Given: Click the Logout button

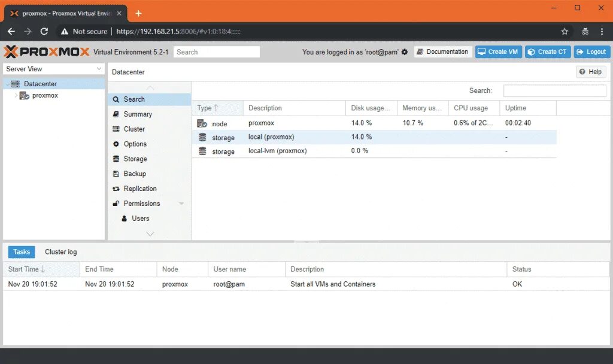Looking at the screenshot, I should (591, 51).
